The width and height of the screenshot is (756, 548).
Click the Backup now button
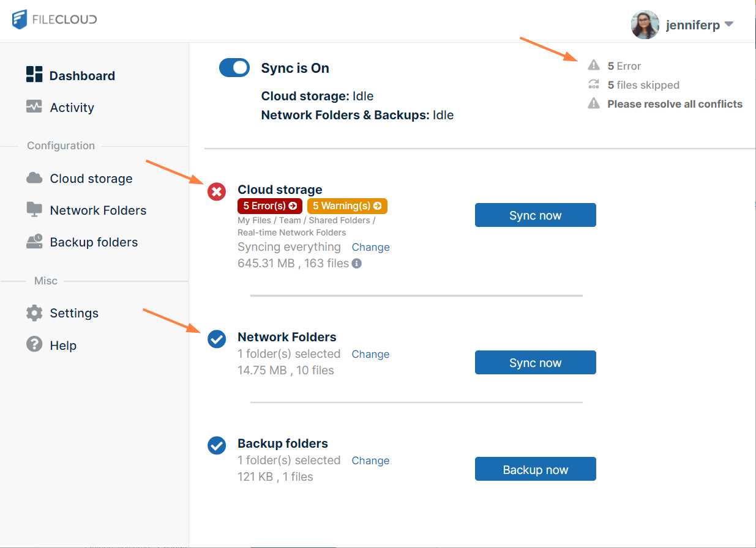(x=535, y=469)
